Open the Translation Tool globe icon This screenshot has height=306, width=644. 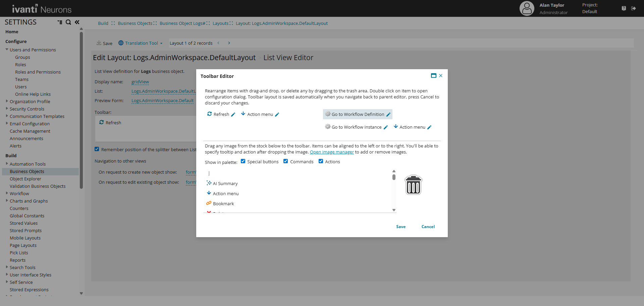pyautogui.click(x=121, y=43)
